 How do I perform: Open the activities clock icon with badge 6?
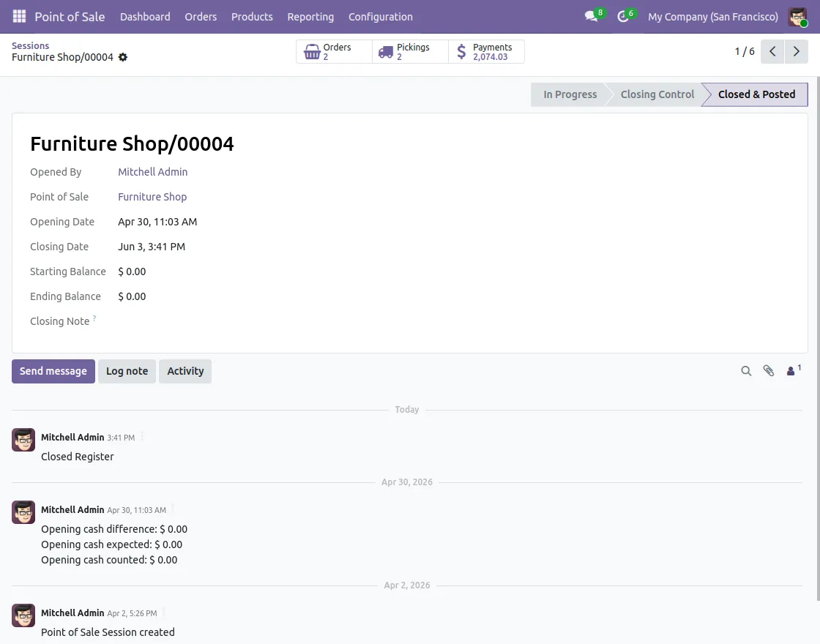(622, 17)
